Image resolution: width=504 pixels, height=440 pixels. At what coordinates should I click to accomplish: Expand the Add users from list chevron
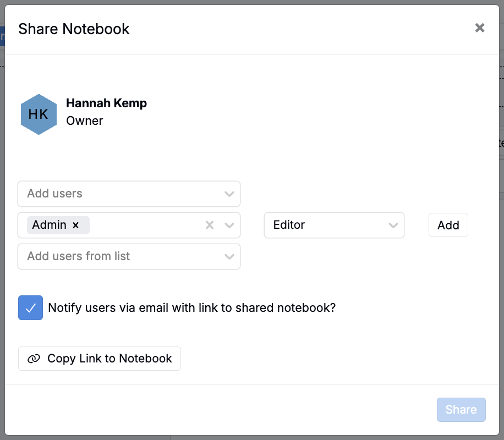(229, 256)
